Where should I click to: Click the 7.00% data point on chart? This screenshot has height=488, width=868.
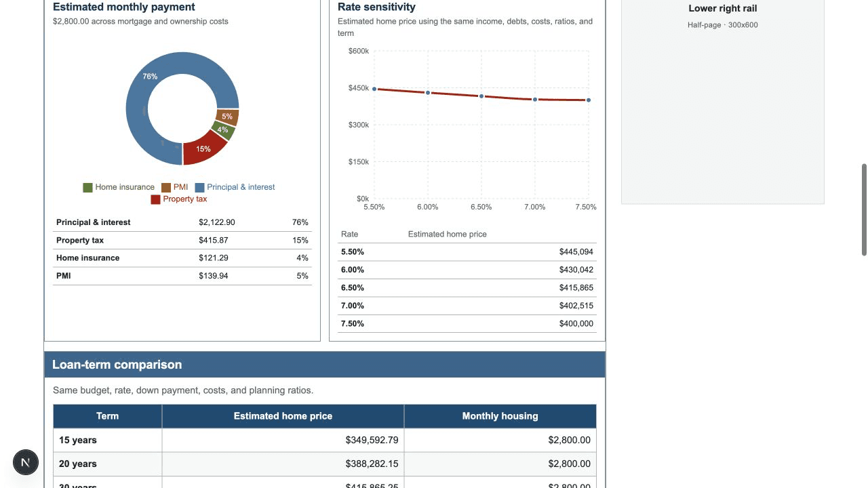tap(535, 100)
